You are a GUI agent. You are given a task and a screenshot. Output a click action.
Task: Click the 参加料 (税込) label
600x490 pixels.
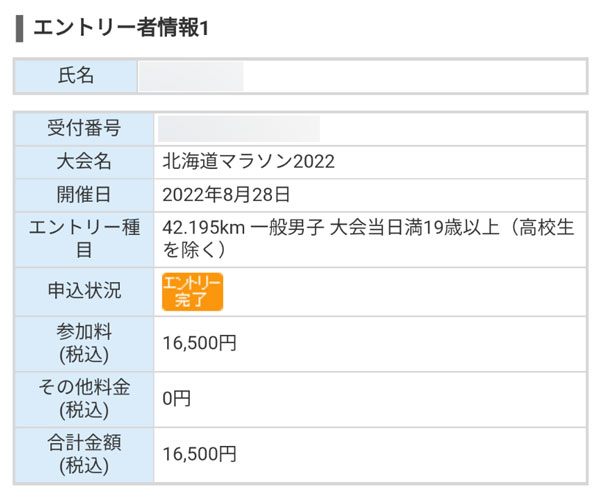[84, 343]
